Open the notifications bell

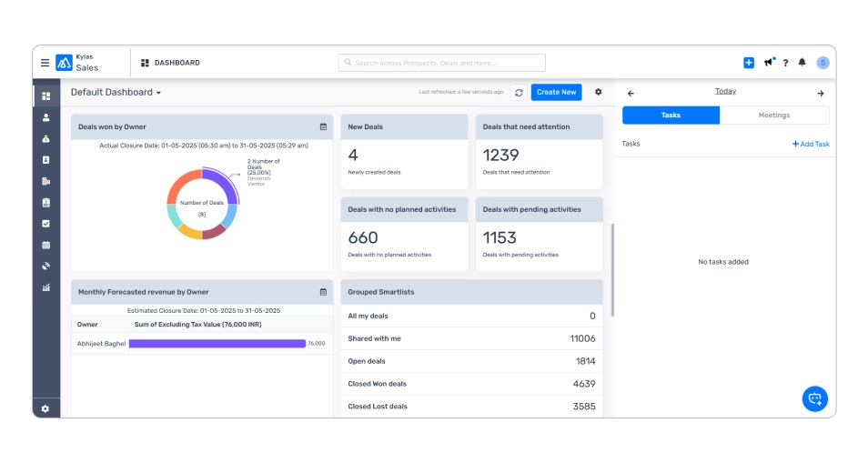click(802, 63)
